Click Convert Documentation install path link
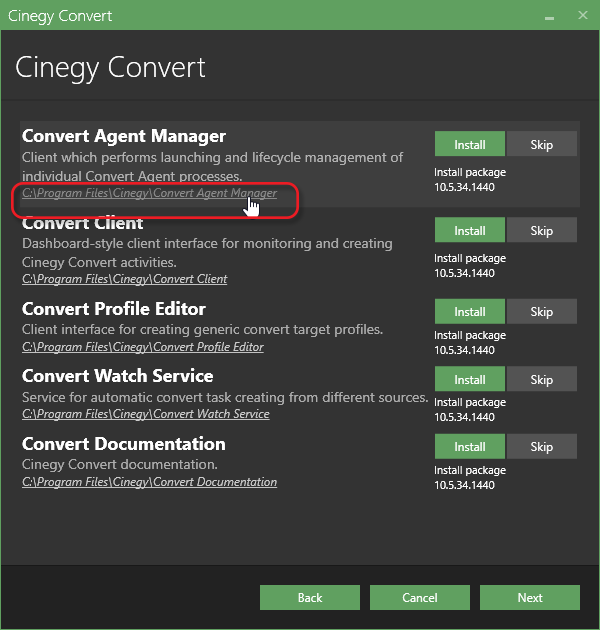The height and width of the screenshot is (630, 600). coord(149,482)
